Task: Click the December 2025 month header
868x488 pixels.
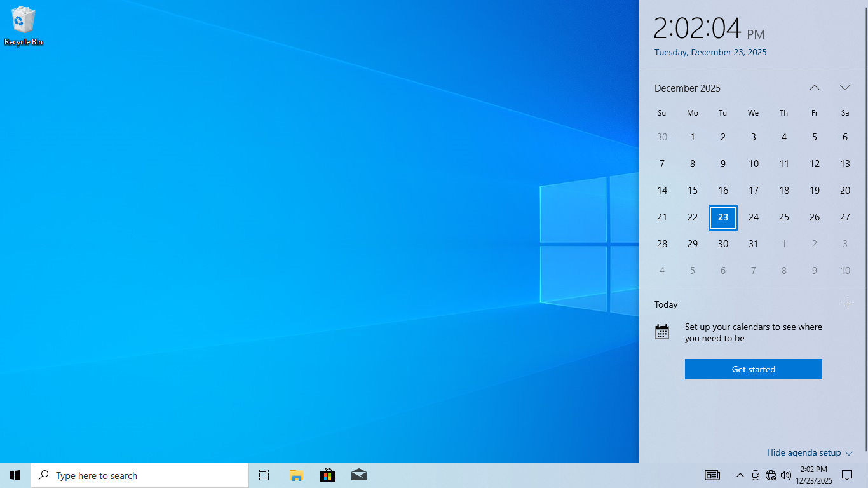Action: (x=688, y=88)
